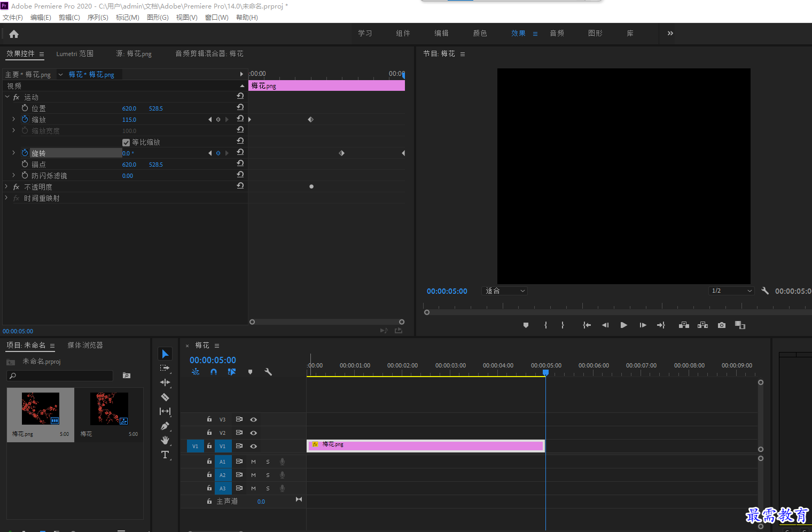
Task: Toggle Linked Selection in timeline
Action: point(232,372)
